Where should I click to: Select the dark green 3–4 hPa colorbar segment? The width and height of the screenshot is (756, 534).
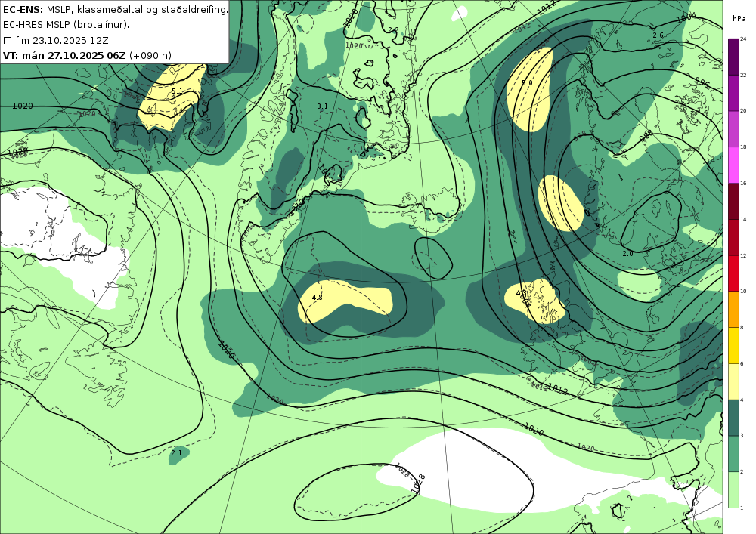[734, 418]
